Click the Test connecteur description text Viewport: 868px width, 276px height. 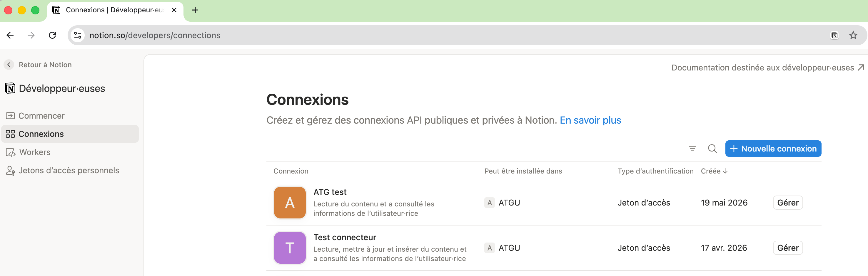[x=390, y=254]
